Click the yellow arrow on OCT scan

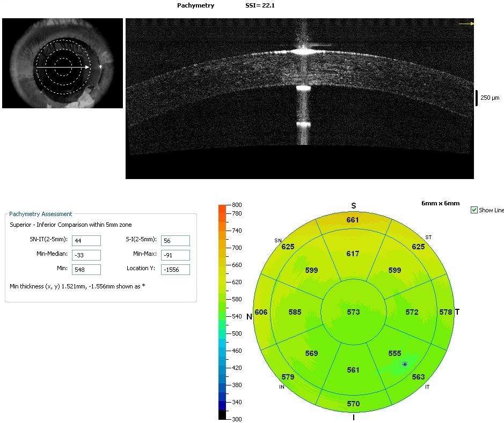[466, 24]
